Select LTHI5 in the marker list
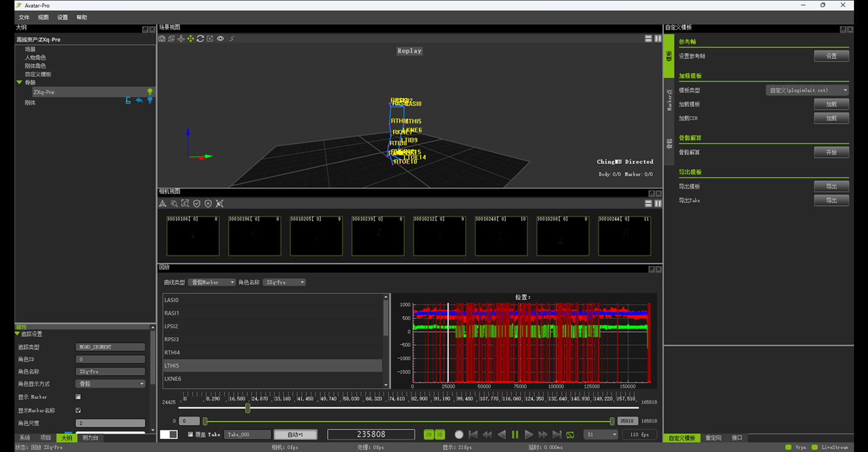The image size is (868, 452). 272,366
